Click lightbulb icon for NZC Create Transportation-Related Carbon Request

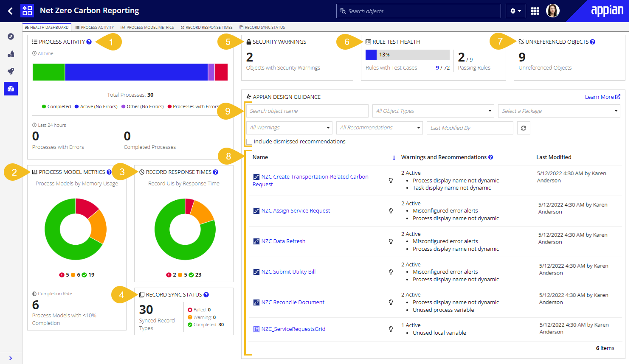(x=391, y=180)
